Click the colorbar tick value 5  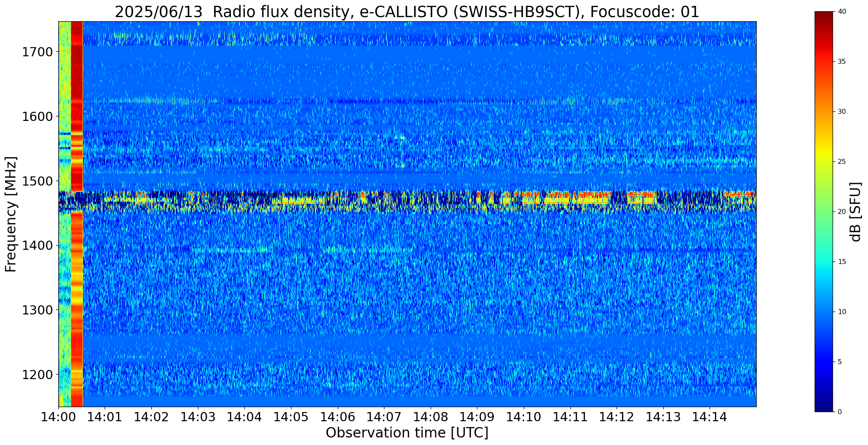coord(840,362)
